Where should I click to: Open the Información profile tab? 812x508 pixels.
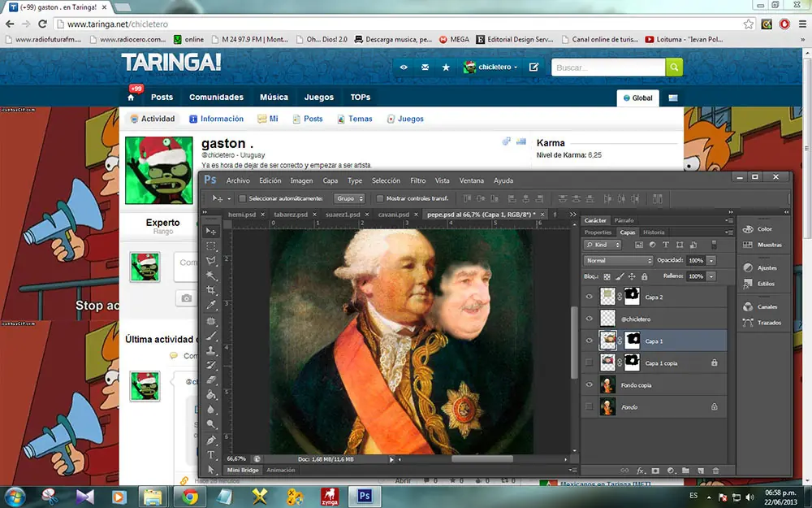tap(216, 119)
